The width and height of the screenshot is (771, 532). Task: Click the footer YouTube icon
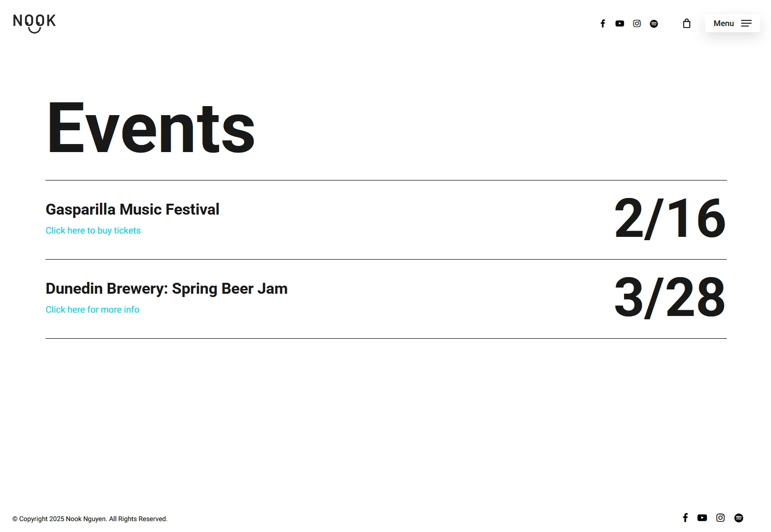coord(702,518)
